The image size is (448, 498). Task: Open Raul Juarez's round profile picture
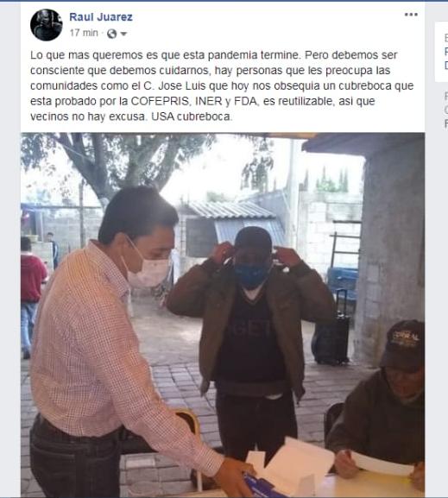47,25
